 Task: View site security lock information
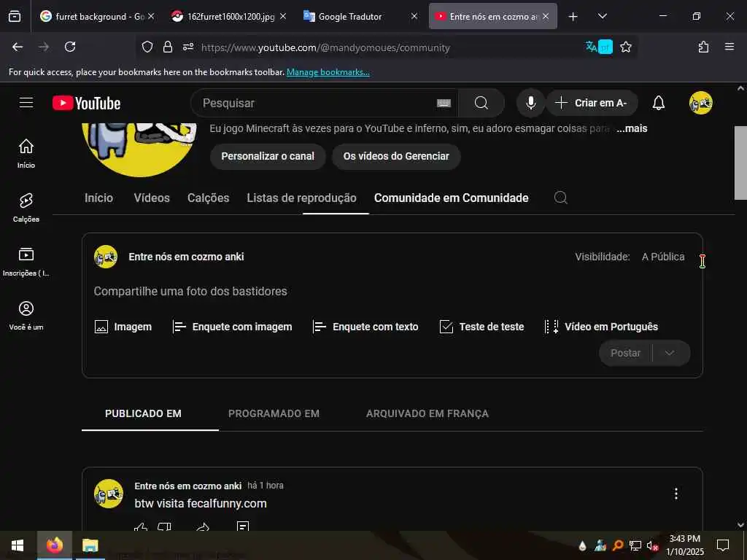coord(168,47)
